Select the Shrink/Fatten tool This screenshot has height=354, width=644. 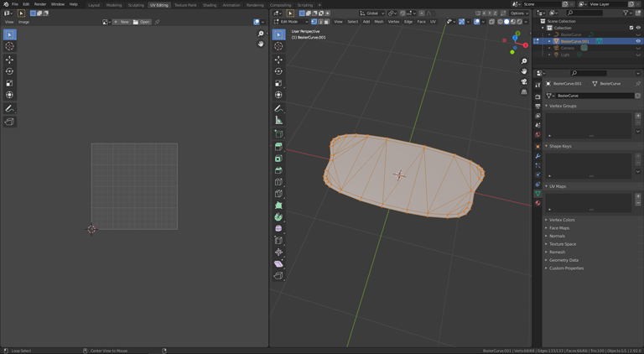pos(278,252)
